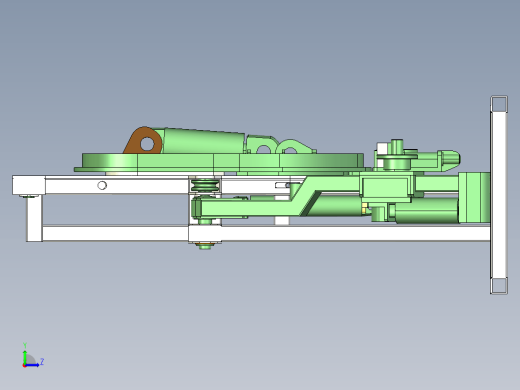Pick the small round hole in upper white beam
Screen dimensions: 520x390
point(102,185)
